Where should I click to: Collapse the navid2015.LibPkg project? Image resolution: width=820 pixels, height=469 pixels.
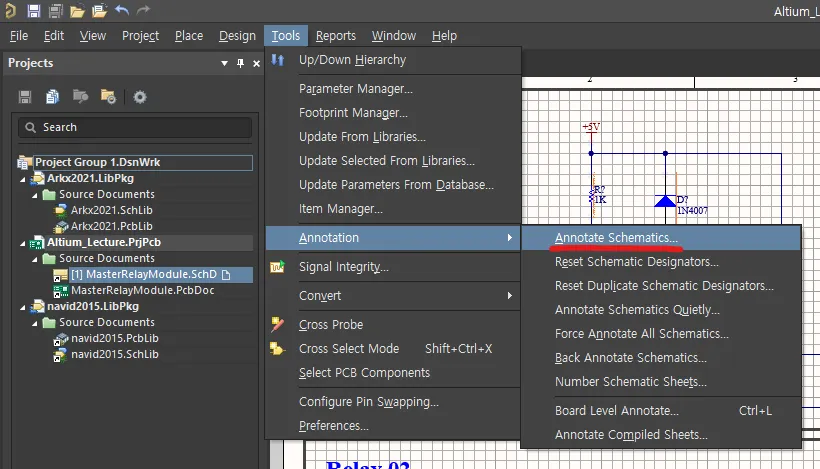pyautogui.click(x=22, y=307)
